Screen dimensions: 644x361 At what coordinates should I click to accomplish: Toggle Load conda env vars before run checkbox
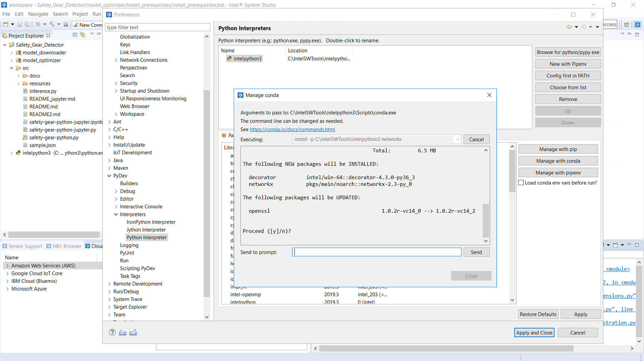click(521, 183)
